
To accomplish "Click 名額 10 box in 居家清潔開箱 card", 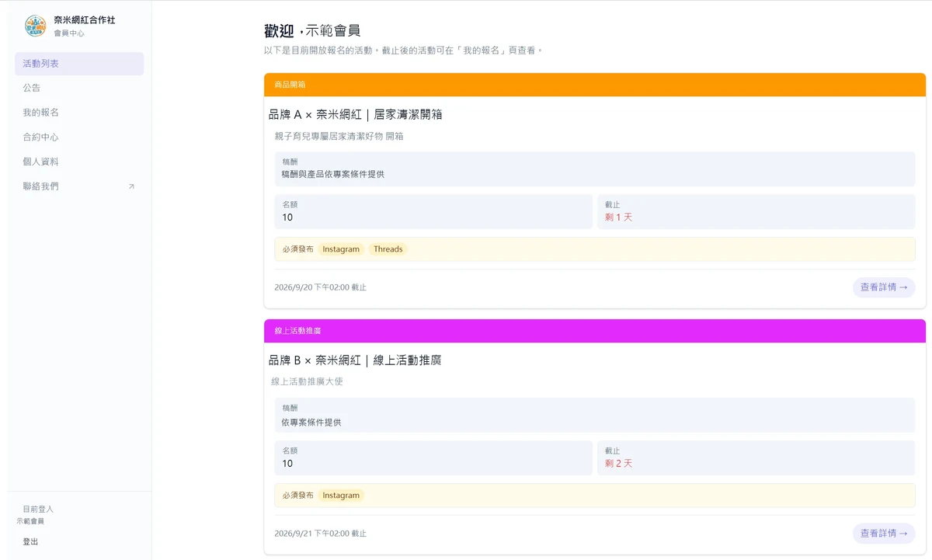I will (x=433, y=211).
